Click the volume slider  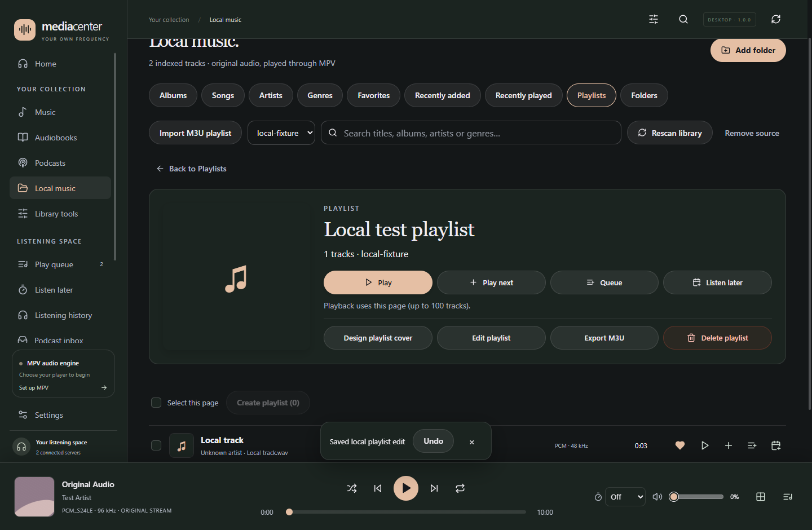pyautogui.click(x=696, y=497)
